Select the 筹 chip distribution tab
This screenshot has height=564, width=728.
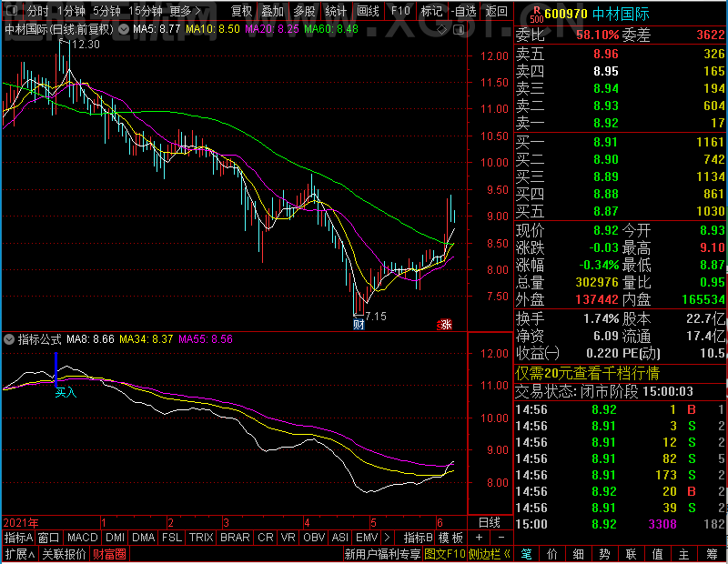point(712,554)
